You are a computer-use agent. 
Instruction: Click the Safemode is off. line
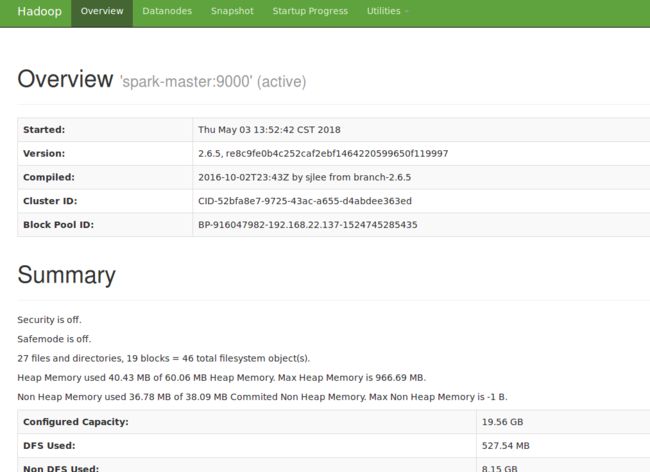pyautogui.click(x=54, y=339)
